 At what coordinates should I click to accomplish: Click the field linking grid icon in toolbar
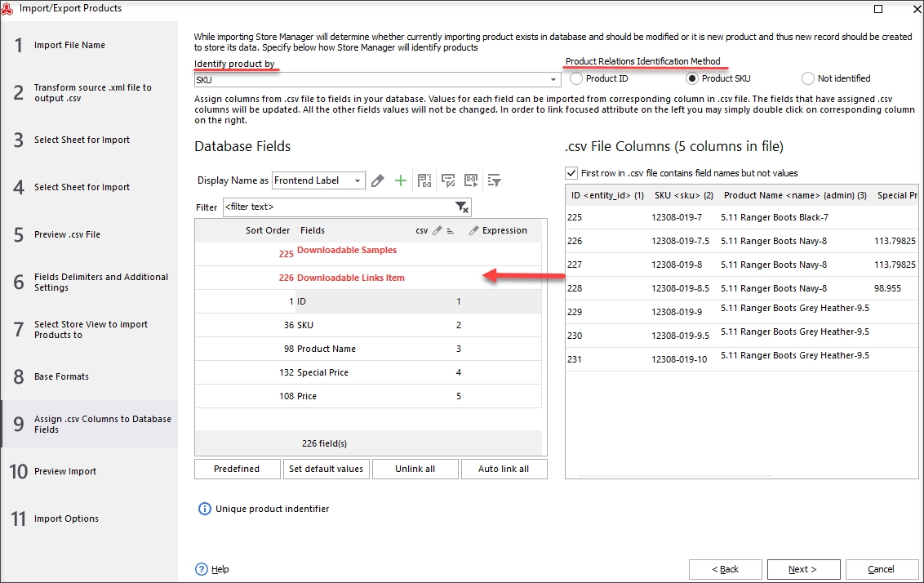click(424, 180)
